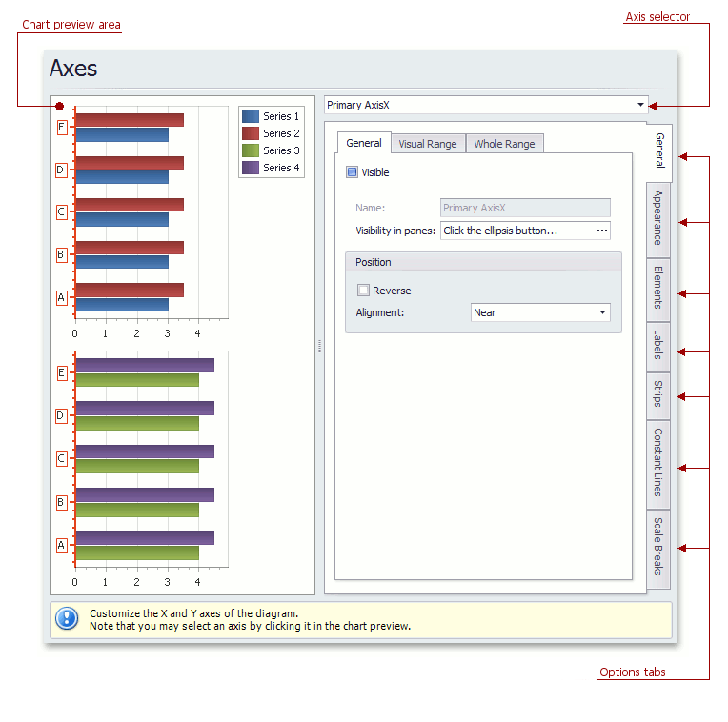Enable the Reverse checkbox

click(x=363, y=291)
